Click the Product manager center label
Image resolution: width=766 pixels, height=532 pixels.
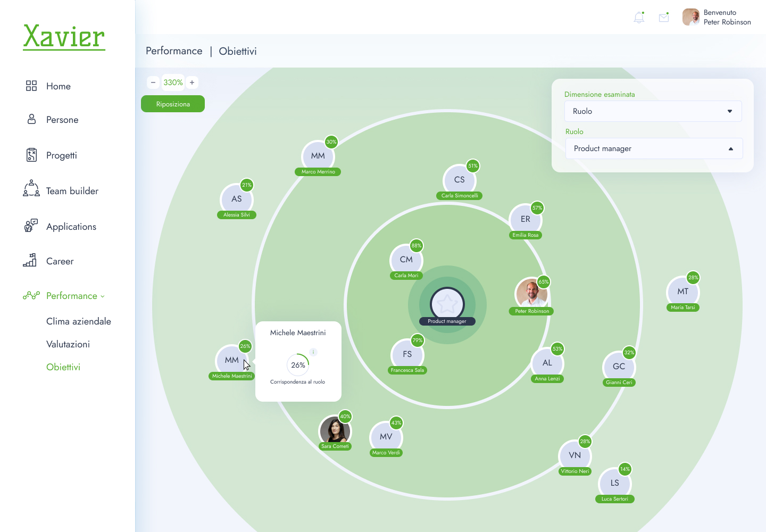[447, 321]
